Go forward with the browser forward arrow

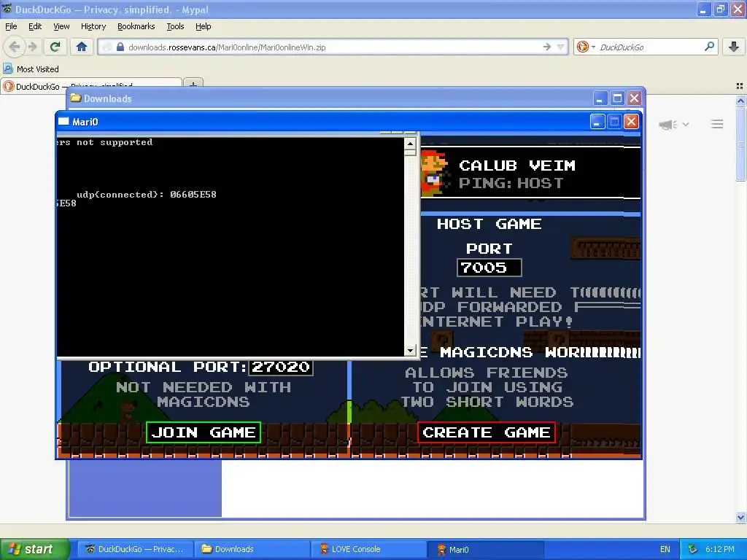point(33,47)
